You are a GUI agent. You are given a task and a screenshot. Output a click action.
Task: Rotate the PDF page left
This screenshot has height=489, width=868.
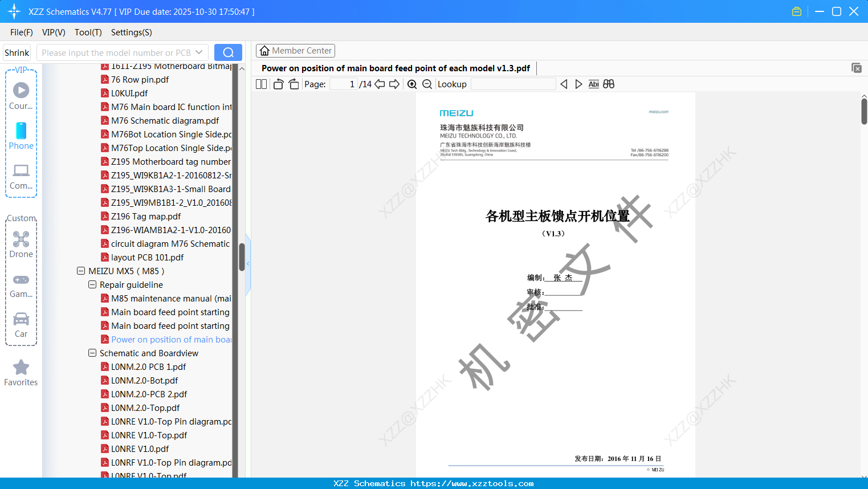tap(278, 84)
